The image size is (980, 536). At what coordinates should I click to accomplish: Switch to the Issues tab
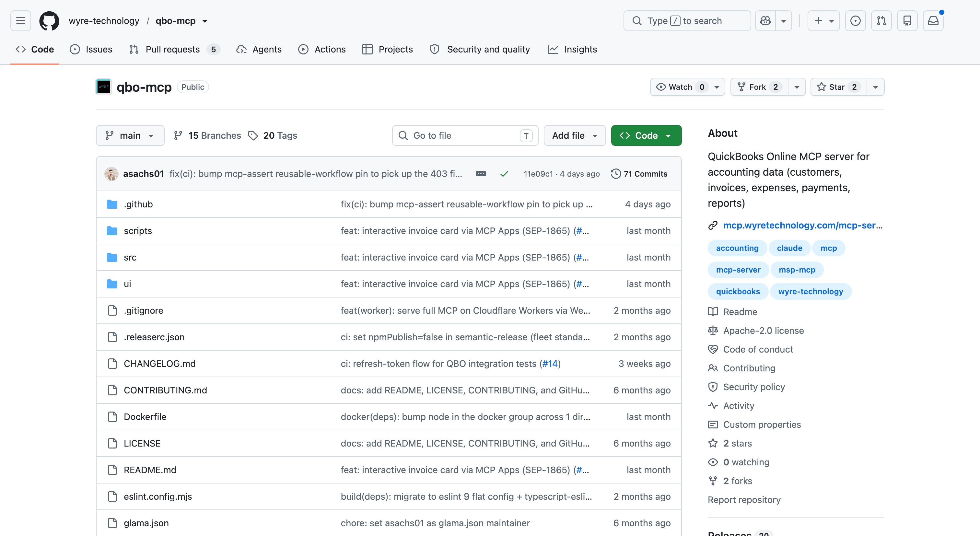coord(91,50)
